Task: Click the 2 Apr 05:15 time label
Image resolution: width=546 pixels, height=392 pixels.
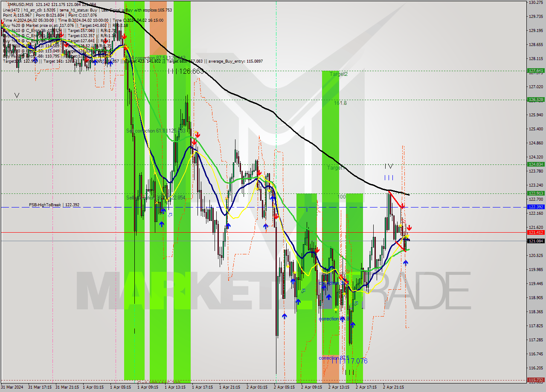Action: coord(284,387)
